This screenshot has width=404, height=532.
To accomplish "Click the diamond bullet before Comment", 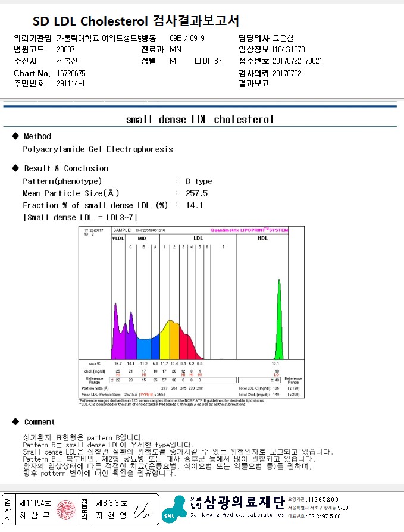I will click(15, 421).
